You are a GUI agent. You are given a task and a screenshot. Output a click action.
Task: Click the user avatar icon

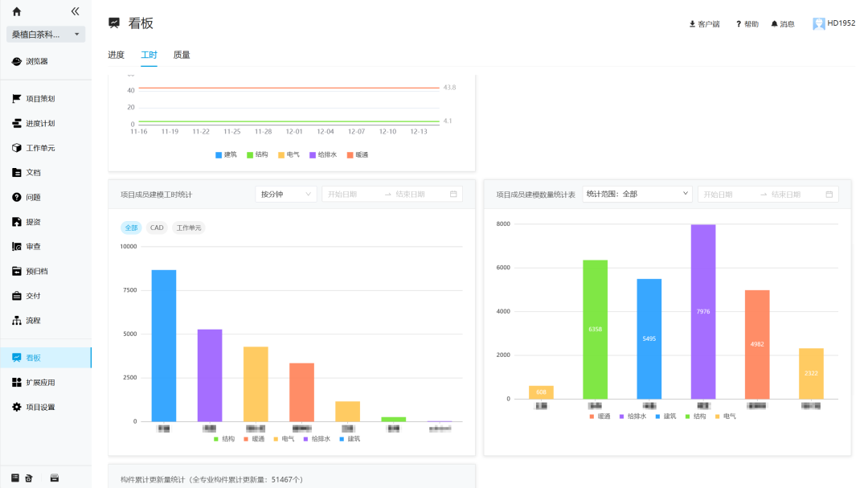pyautogui.click(x=819, y=24)
